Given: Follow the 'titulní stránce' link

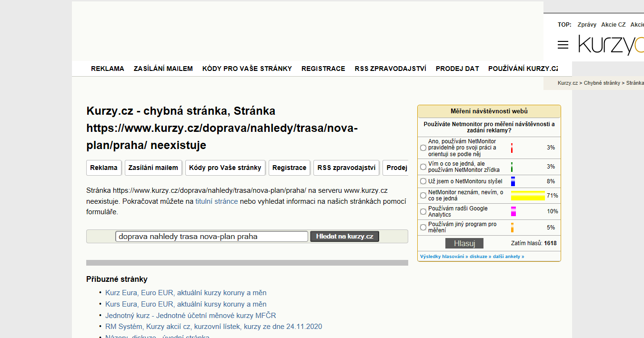Looking at the screenshot, I should pyautogui.click(x=217, y=201).
